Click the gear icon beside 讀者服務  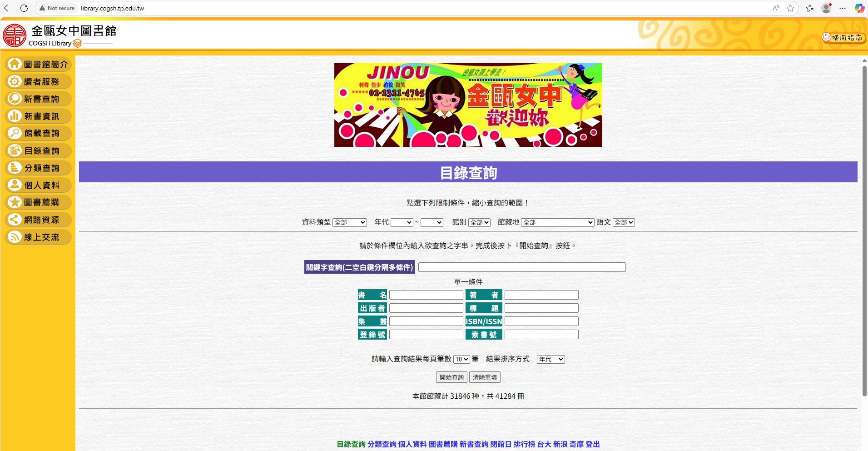coord(15,81)
